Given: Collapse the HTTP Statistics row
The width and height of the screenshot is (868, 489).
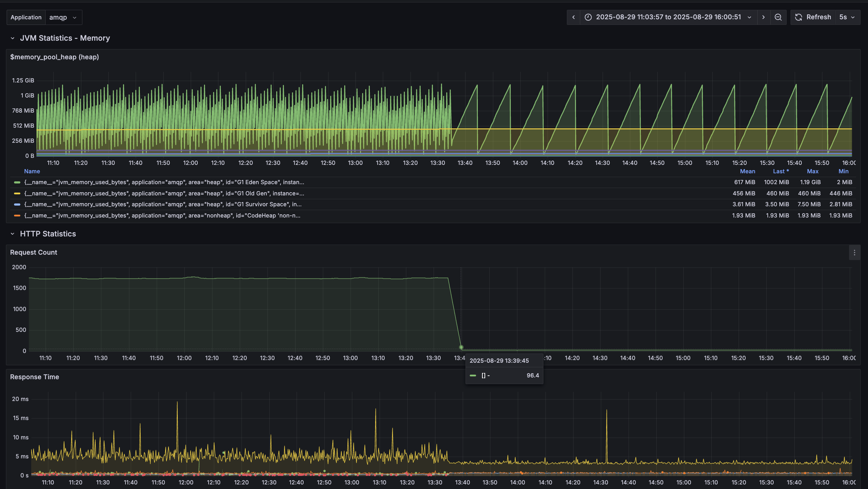Looking at the screenshot, I should (x=13, y=234).
